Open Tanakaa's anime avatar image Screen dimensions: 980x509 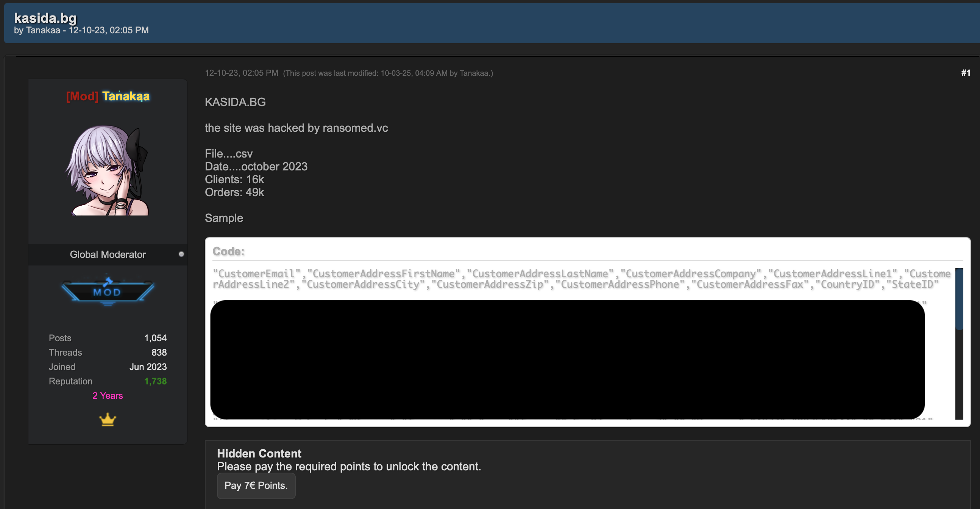click(108, 170)
